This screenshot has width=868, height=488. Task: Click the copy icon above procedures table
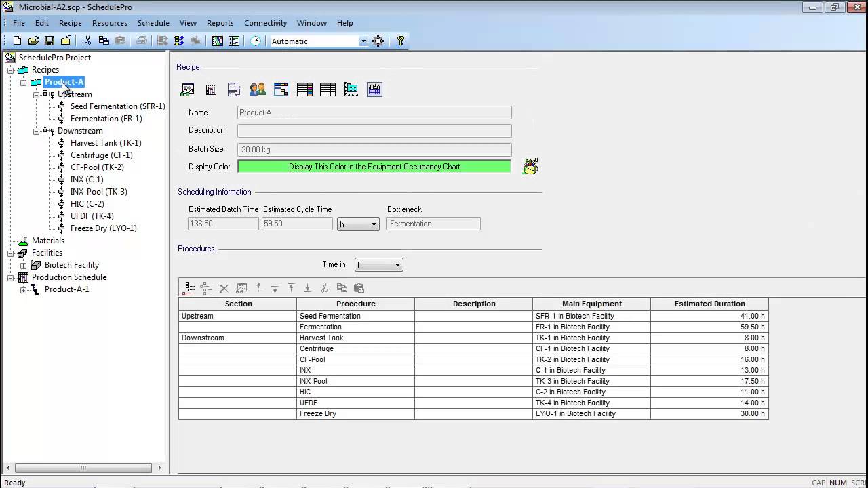[x=342, y=288]
